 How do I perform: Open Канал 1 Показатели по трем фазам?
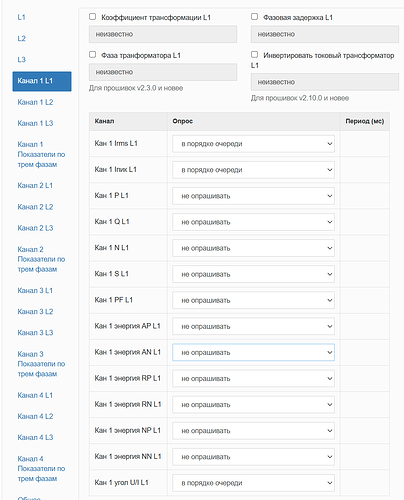[41, 154]
